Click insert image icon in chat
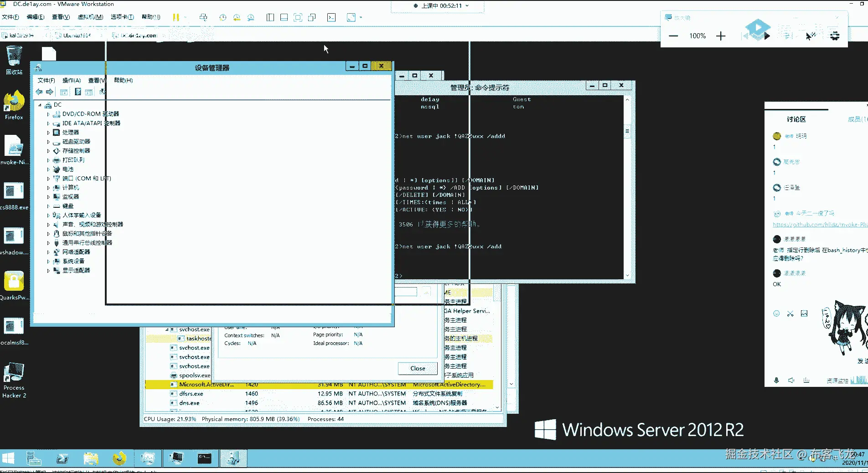 [804, 314]
